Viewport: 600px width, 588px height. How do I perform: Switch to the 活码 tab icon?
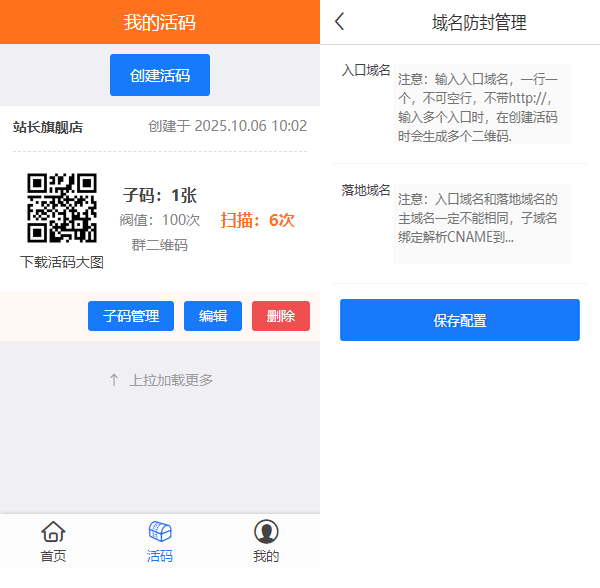tap(160, 532)
